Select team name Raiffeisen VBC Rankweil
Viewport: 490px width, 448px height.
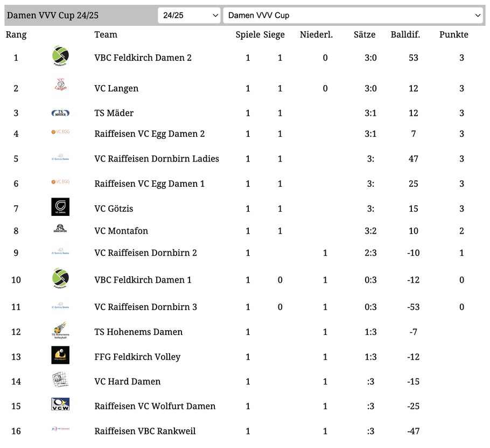pyautogui.click(x=145, y=431)
